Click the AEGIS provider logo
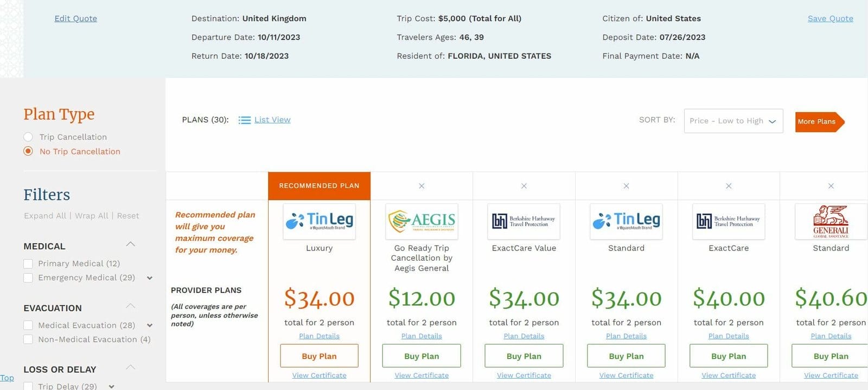 point(422,221)
